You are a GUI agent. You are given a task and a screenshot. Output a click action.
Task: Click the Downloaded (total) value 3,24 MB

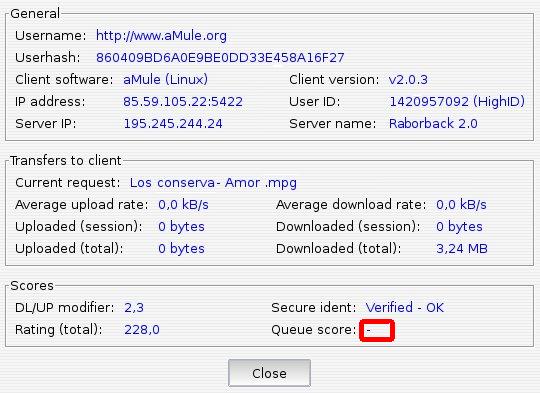pyautogui.click(x=462, y=249)
